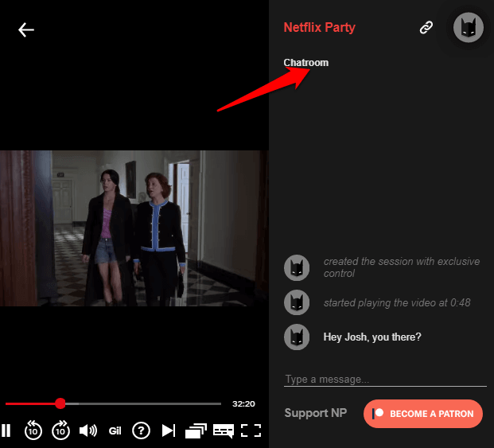Copy the party link with chain icon

(426, 27)
